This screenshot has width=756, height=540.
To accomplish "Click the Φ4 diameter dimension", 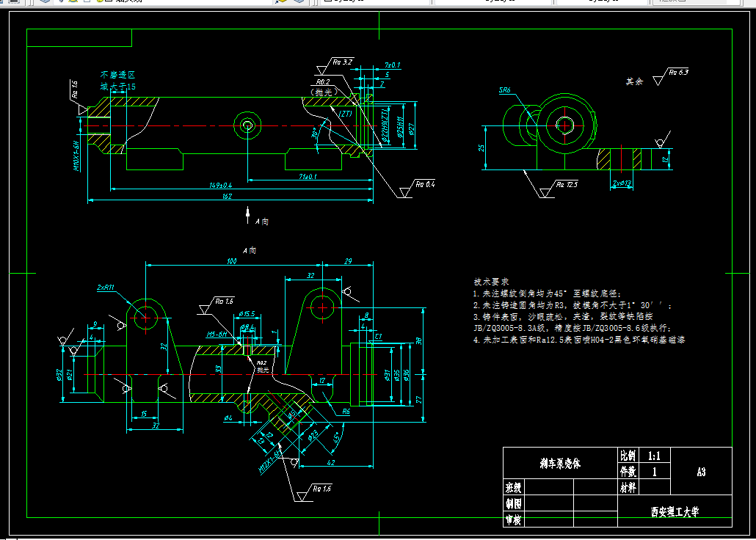I will [x=228, y=418].
